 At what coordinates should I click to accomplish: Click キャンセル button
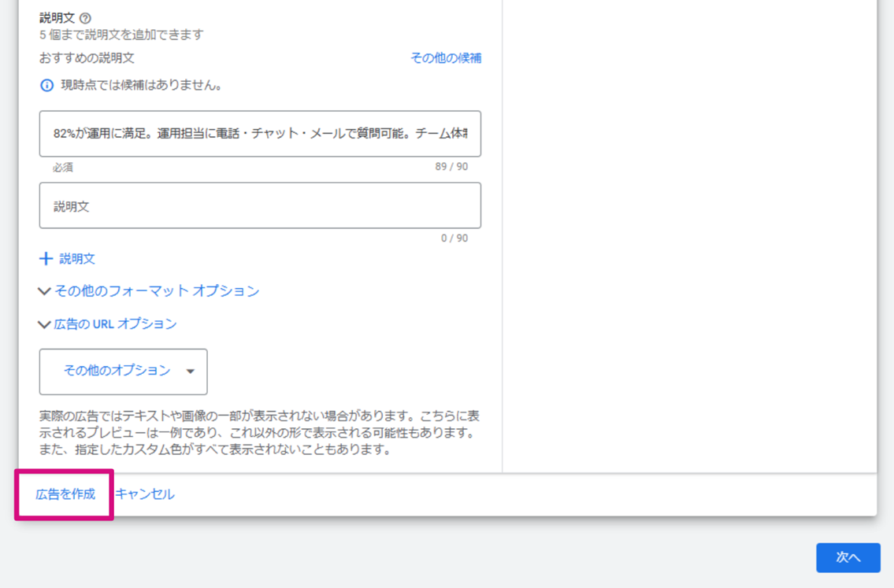pyautogui.click(x=145, y=494)
